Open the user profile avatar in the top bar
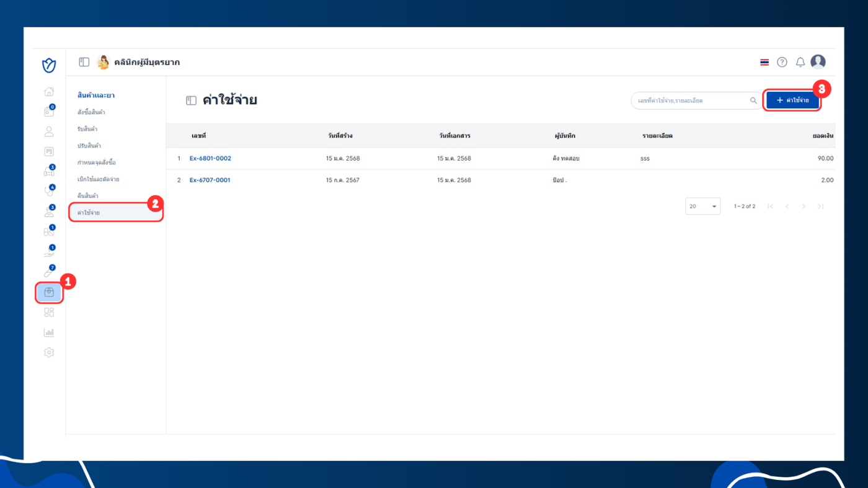The width and height of the screenshot is (868, 488). (x=818, y=61)
